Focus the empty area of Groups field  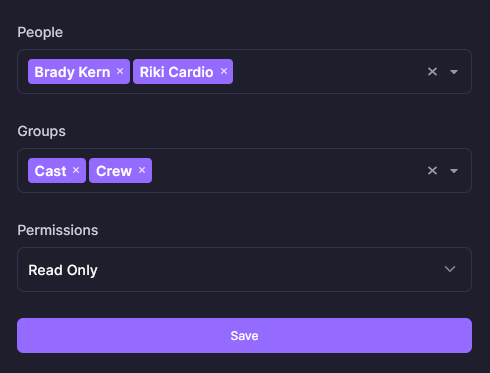[x=287, y=171]
